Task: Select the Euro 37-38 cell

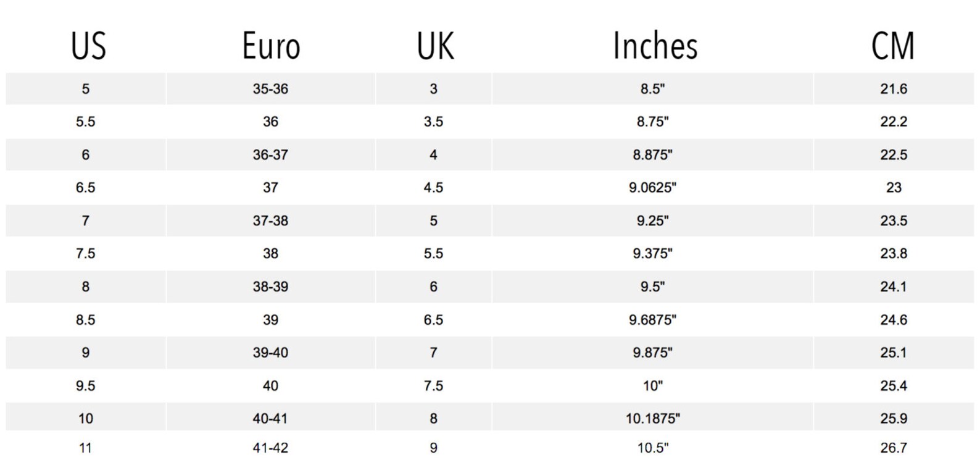Action: (x=270, y=220)
